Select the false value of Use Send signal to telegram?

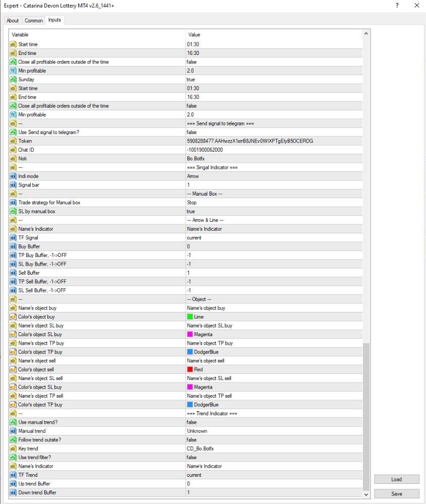pos(192,132)
